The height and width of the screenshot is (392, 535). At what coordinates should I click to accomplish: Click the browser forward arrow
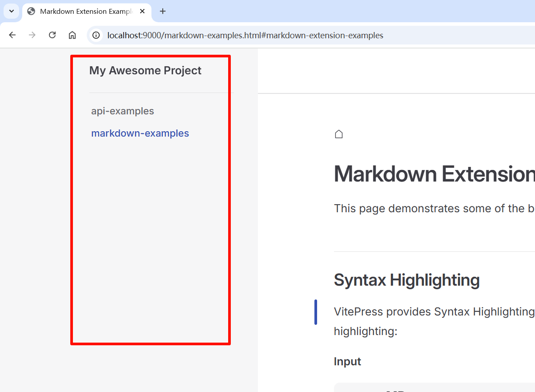click(x=32, y=35)
